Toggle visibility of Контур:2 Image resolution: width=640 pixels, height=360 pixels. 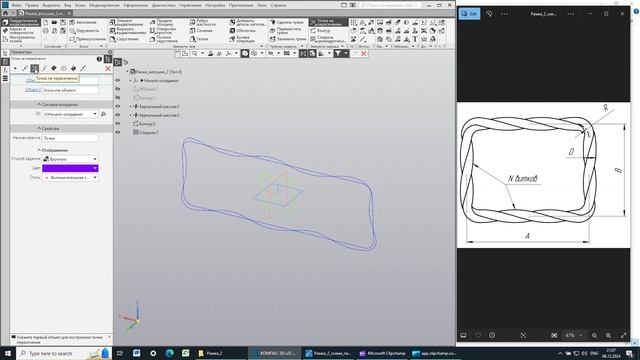[x=118, y=124]
